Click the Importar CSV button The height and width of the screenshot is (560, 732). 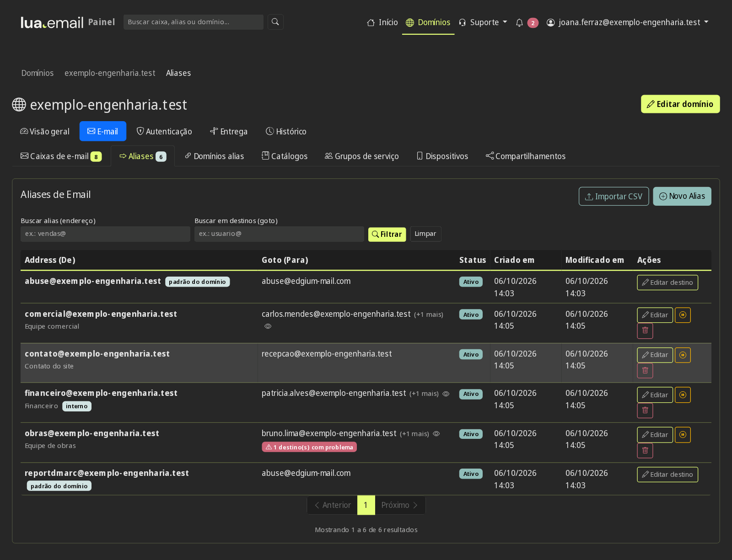614,196
